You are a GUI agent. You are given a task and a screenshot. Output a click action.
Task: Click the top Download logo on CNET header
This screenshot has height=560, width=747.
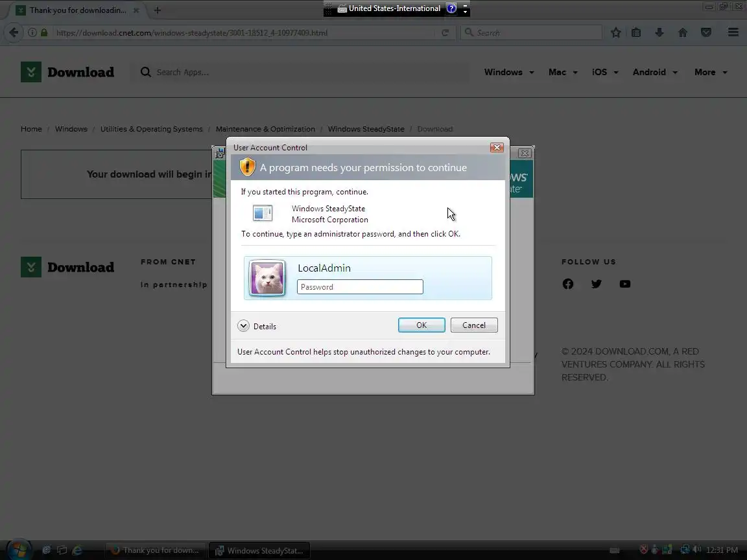[67, 72]
